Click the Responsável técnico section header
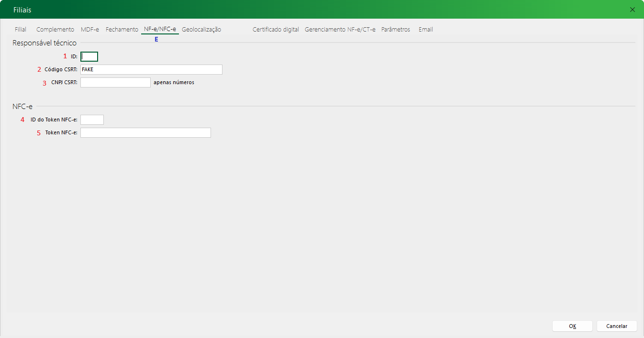Image resolution: width=644 pixels, height=338 pixels. click(x=44, y=43)
